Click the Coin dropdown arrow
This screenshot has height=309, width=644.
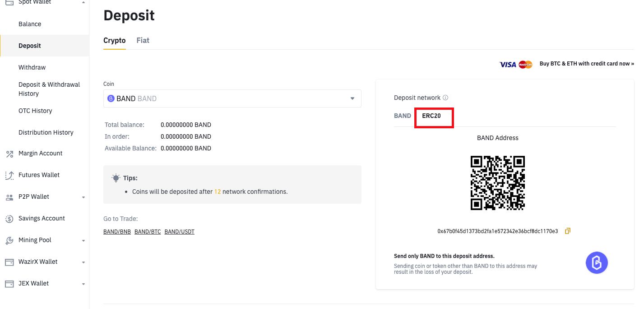352,98
